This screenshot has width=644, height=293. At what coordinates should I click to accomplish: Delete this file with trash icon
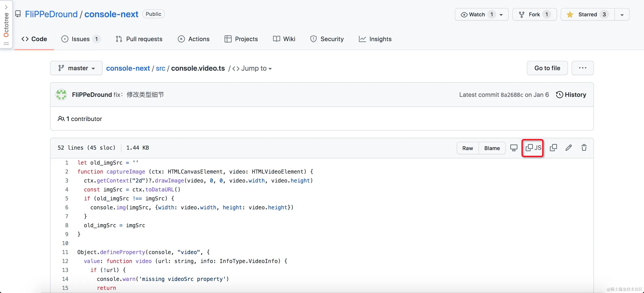click(x=584, y=148)
